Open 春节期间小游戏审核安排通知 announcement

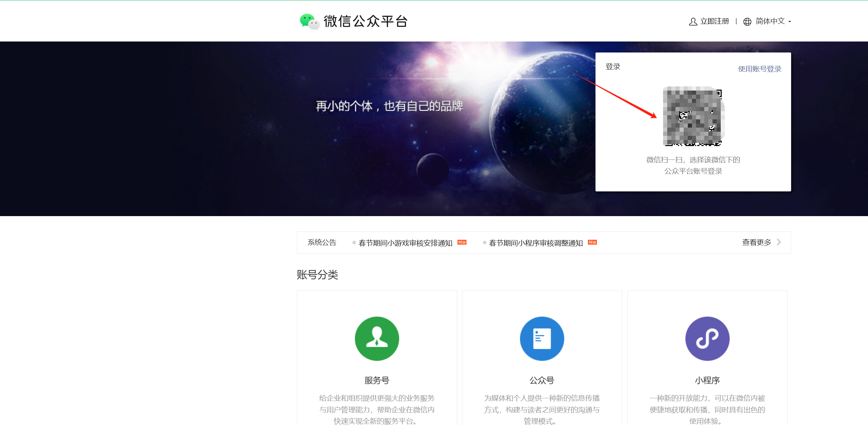click(x=405, y=243)
